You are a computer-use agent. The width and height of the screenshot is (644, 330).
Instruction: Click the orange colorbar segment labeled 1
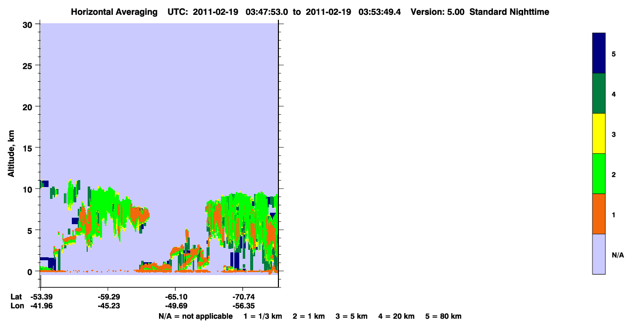click(x=599, y=214)
